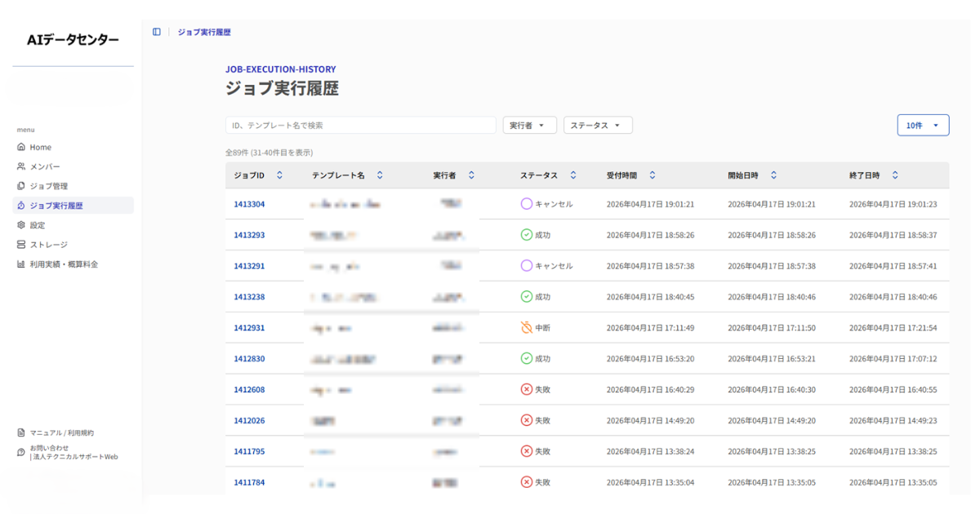Click 開始日時 2026年04月17日 14:49:20 cell
Screen dimensions: 980x514
pyautogui.click(x=772, y=421)
